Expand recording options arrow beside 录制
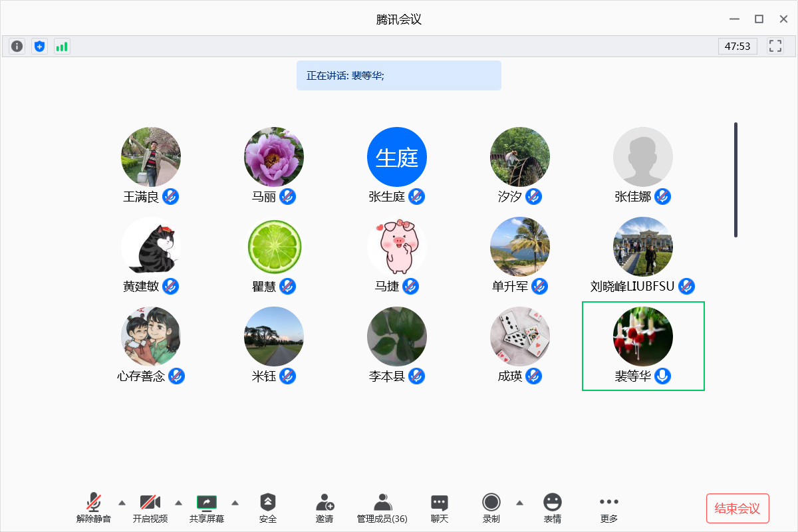This screenshot has width=798, height=532. 519,502
